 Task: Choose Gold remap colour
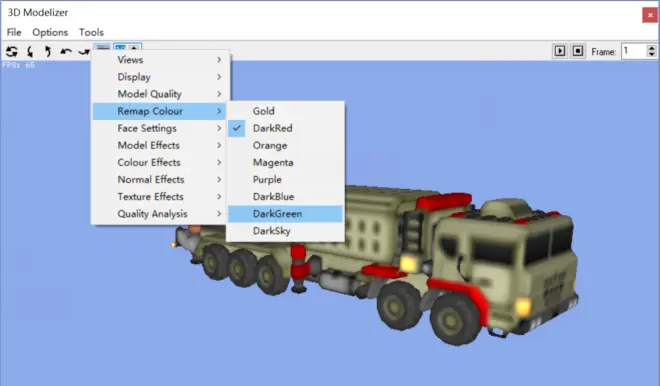coord(285,111)
